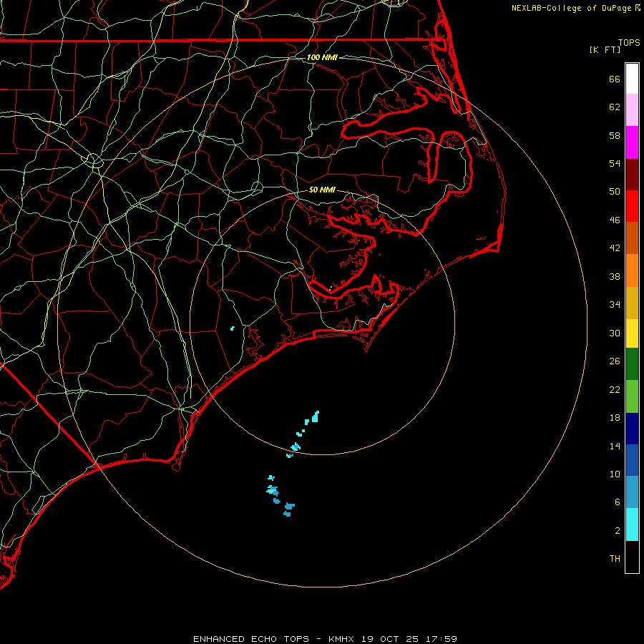Click the dark red swatch near 54
The height and width of the screenshot is (644, 644).
point(632,175)
